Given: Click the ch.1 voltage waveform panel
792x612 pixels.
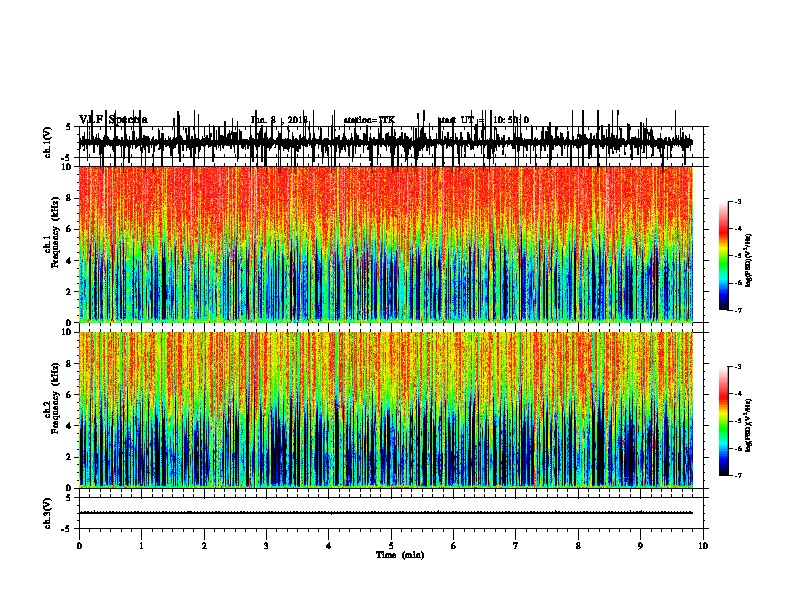Looking at the screenshot, I should pos(393,142).
